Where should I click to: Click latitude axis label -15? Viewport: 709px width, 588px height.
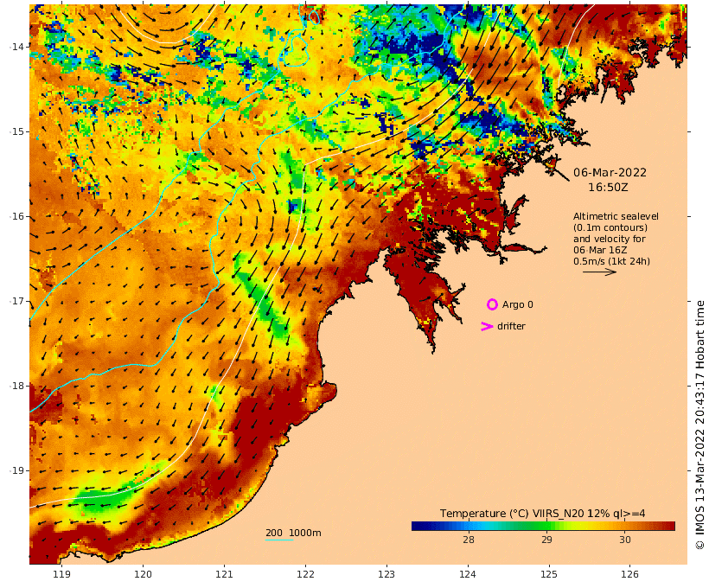tap(16, 131)
